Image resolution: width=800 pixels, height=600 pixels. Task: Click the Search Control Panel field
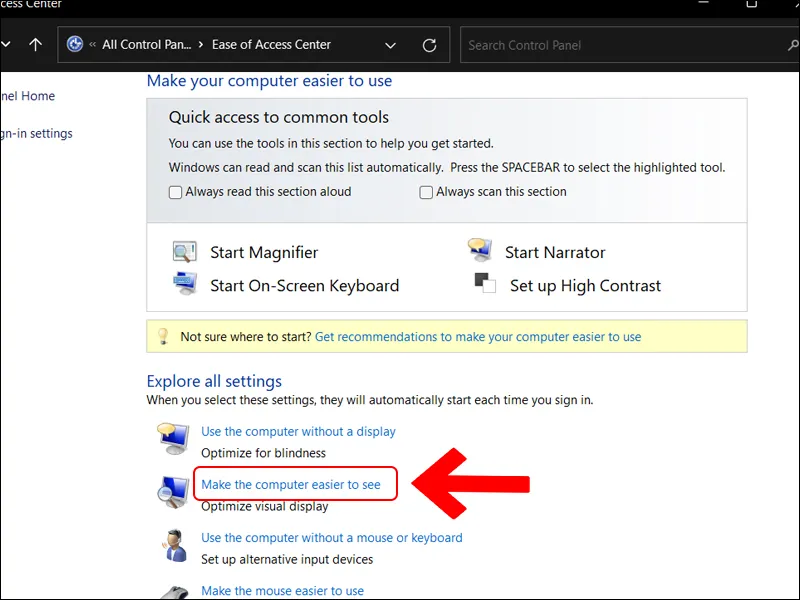tap(620, 45)
